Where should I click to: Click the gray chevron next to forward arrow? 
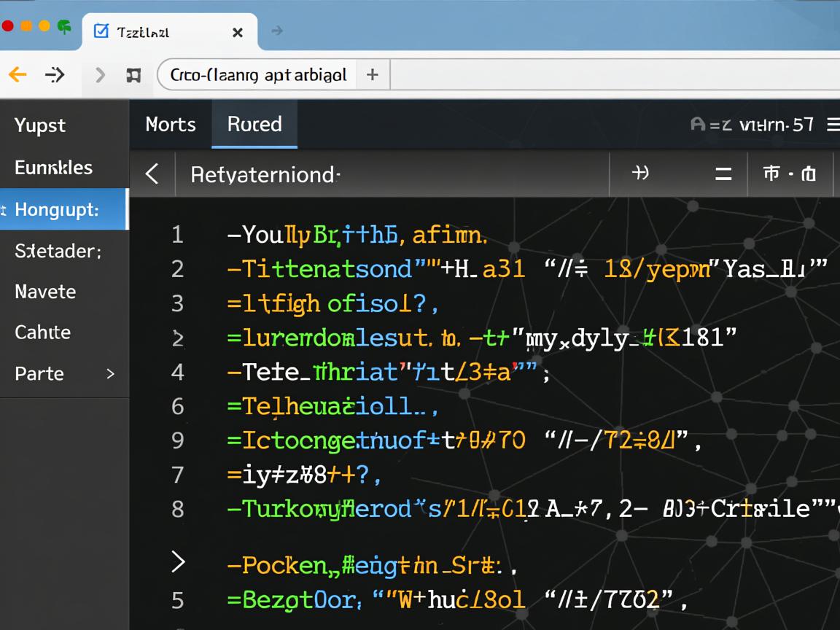101,74
